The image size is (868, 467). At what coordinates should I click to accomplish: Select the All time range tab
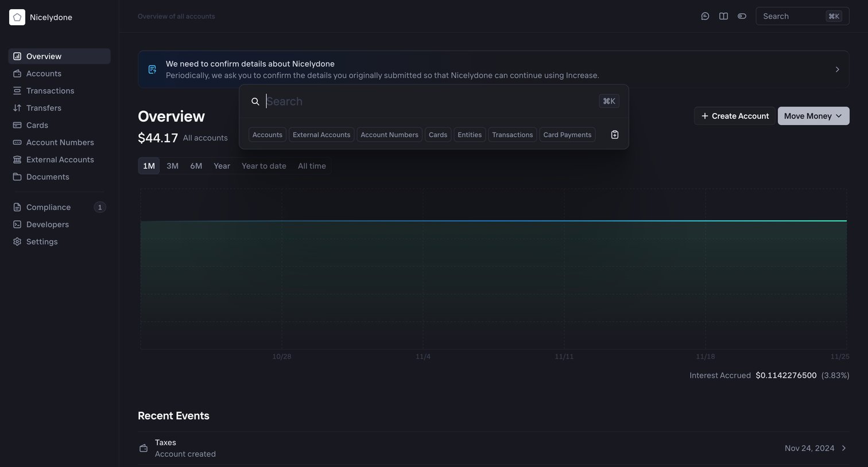click(x=312, y=166)
